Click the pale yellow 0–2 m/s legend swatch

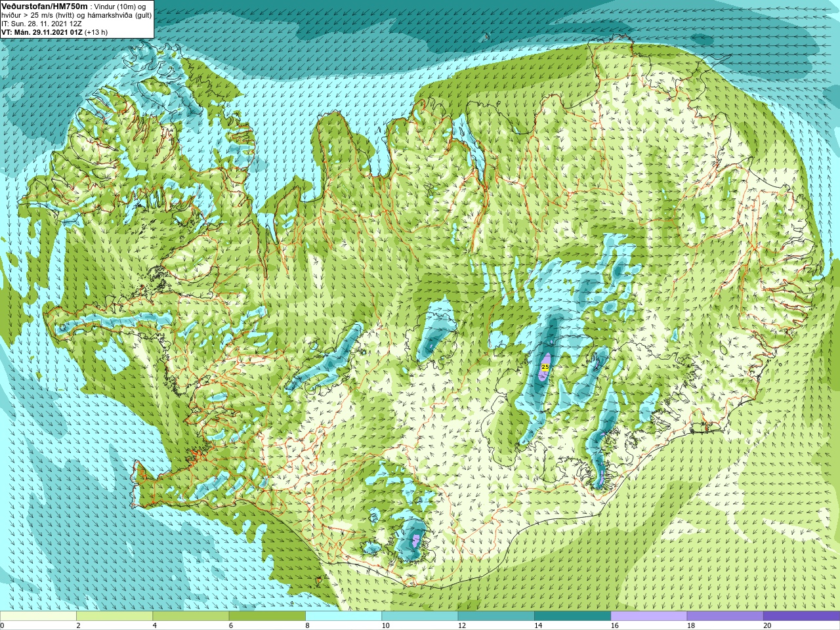(x=38, y=616)
